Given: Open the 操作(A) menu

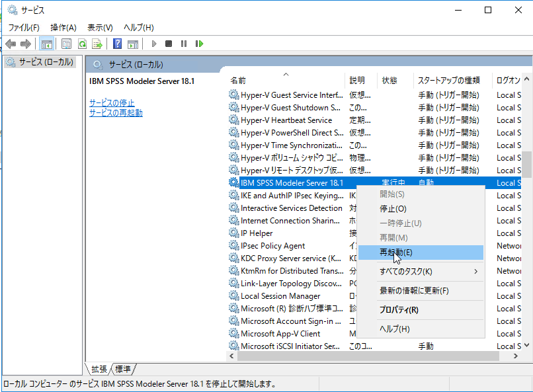Looking at the screenshot, I should tap(63, 28).
